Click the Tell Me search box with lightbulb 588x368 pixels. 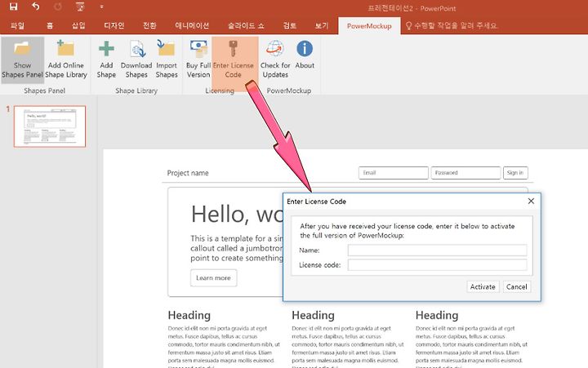coord(452,25)
